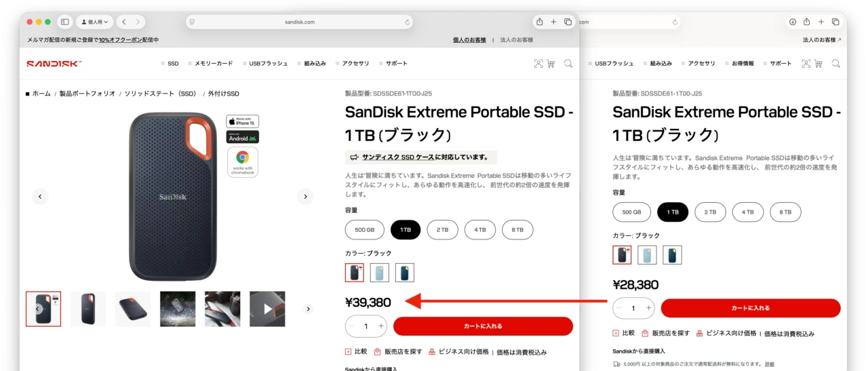868x371 pixels.
Task: Choose dark teal color swatch in front window
Action: [405, 273]
